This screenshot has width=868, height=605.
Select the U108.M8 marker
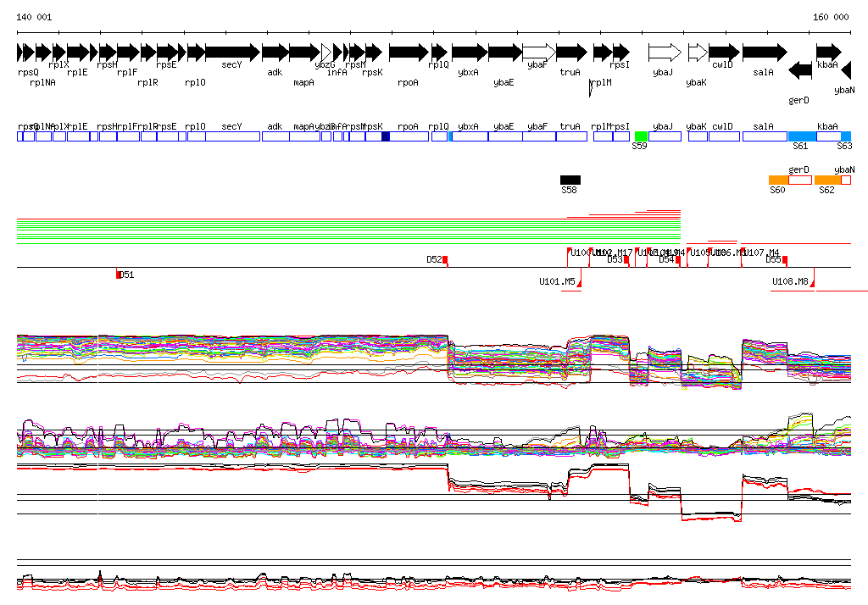(812, 283)
